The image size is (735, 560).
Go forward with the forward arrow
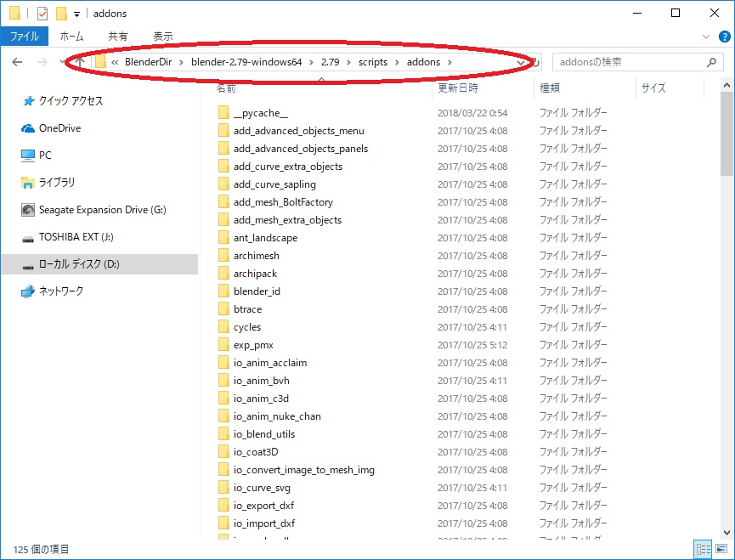point(42,62)
